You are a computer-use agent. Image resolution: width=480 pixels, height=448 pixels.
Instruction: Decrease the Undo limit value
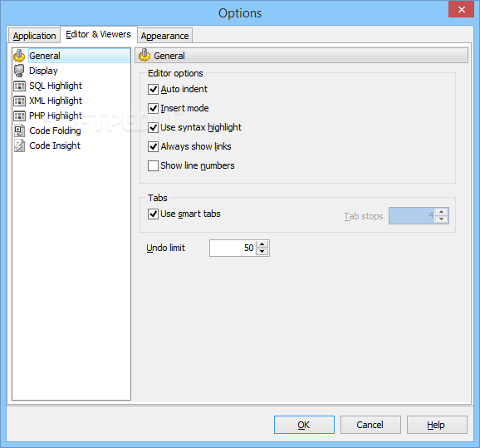coord(262,252)
